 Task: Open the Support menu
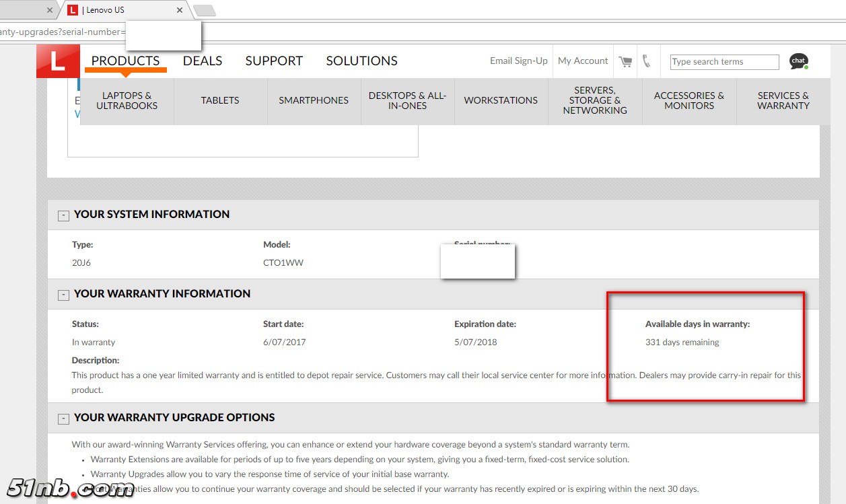[x=274, y=61]
